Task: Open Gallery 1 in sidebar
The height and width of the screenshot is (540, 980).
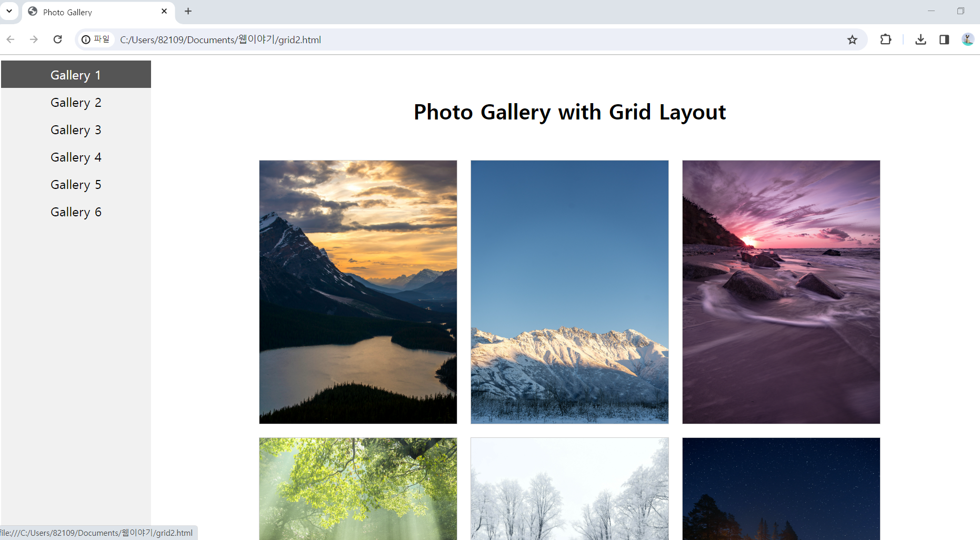Action: pos(76,75)
